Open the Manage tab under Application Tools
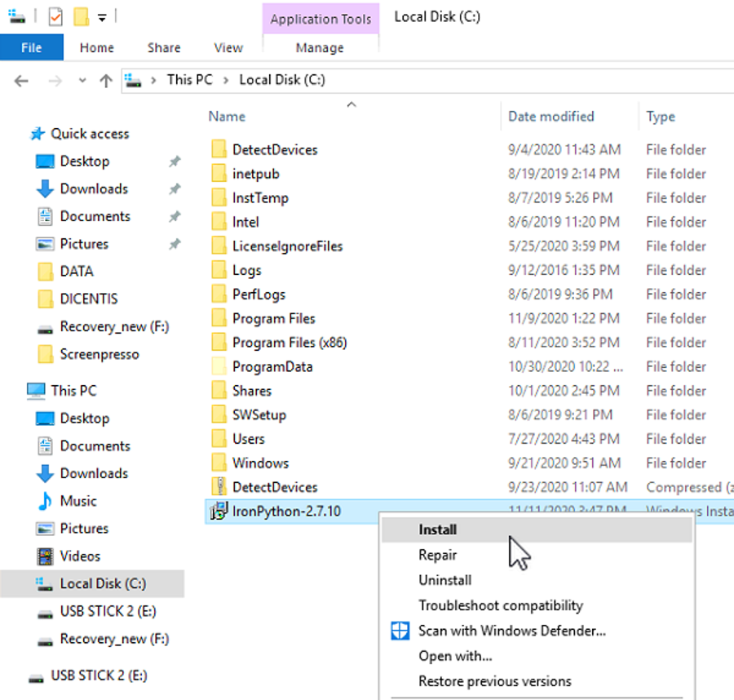This screenshot has width=734, height=700. (x=320, y=48)
